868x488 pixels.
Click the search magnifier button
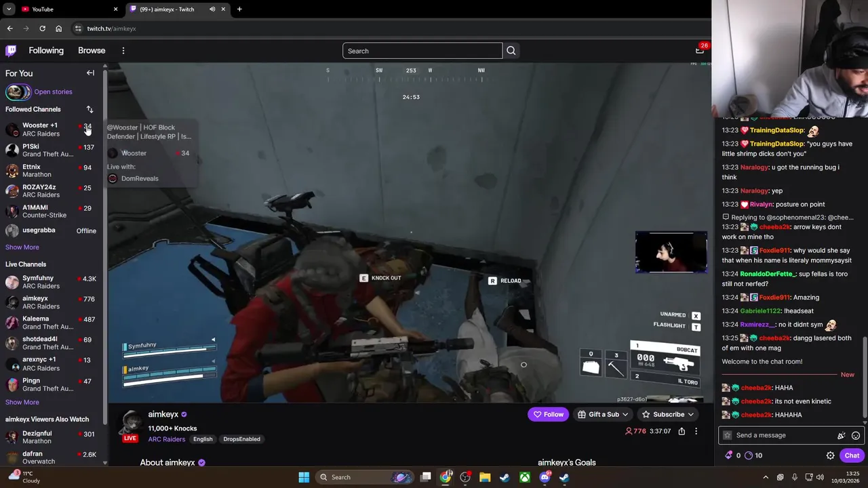click(x=511, y=51)
